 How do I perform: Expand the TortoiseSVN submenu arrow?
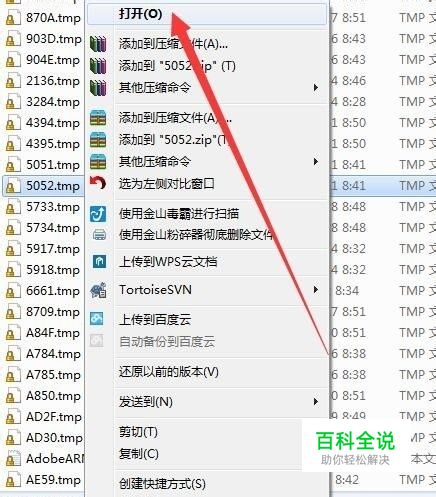pyautogui.click(x=316, y=290)
